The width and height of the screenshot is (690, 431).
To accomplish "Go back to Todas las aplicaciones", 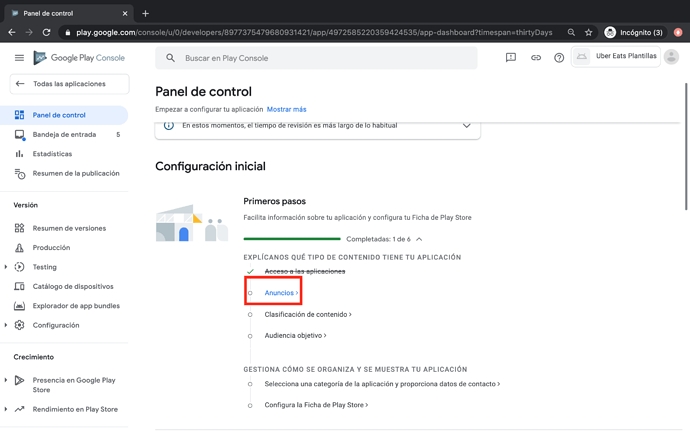I will coord(68,84).
